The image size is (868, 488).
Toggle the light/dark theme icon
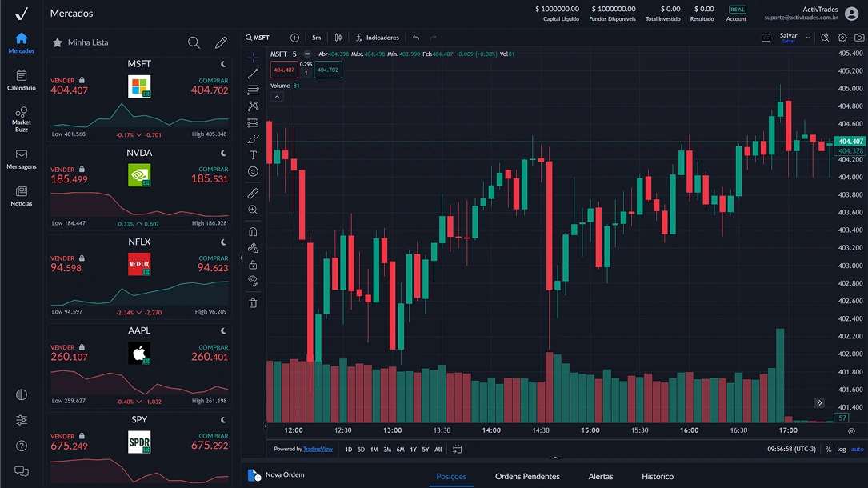21,394
